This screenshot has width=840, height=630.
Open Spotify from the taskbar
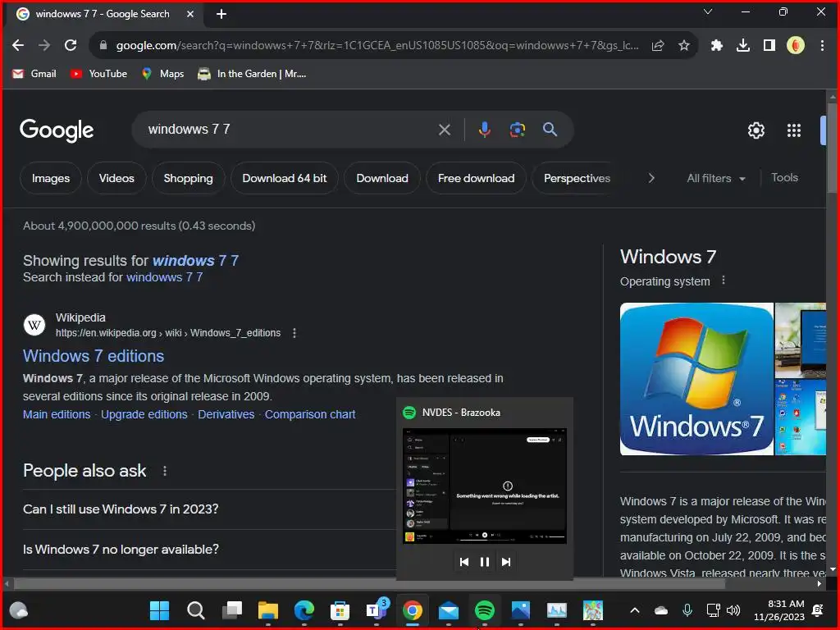pos(484,610)
